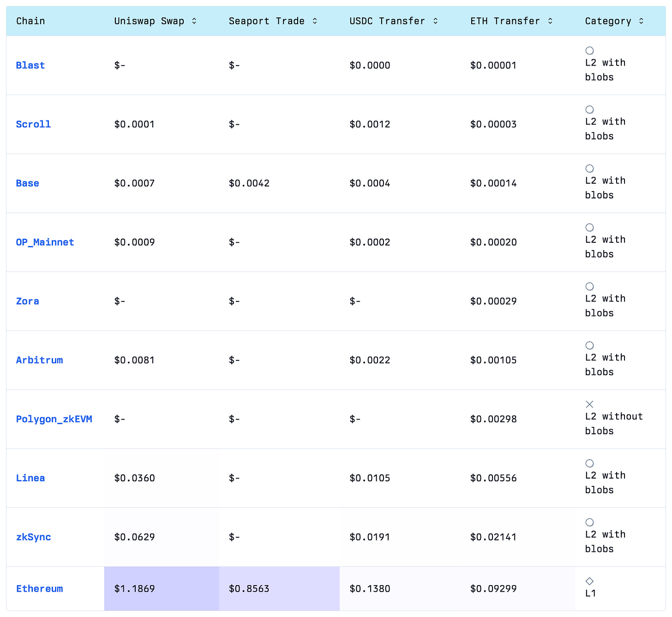Select Base ETH Transfer value $0.00014

[493, 184]
